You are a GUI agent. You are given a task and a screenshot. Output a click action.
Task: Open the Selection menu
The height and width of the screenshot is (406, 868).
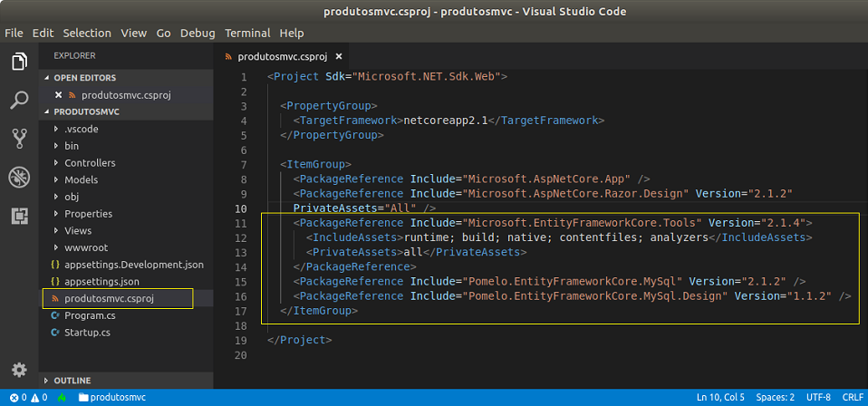click(x=87, y=34)
